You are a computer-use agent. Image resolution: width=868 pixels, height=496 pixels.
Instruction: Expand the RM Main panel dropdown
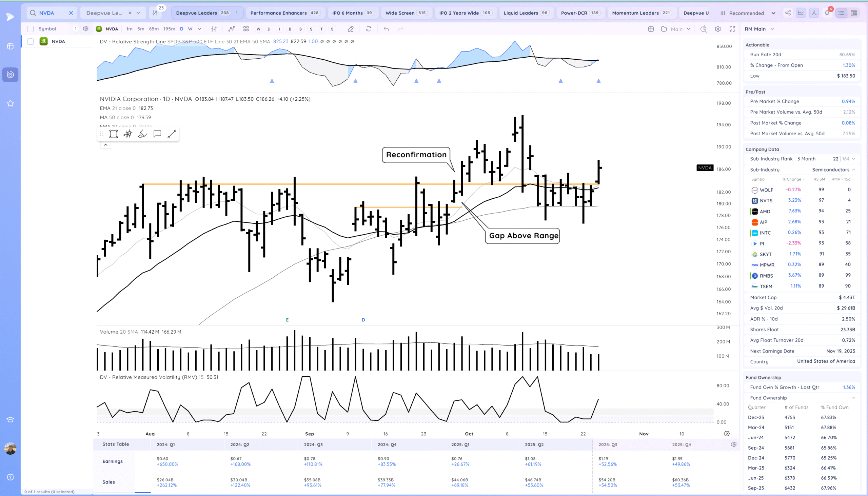(x=772, y=29)
